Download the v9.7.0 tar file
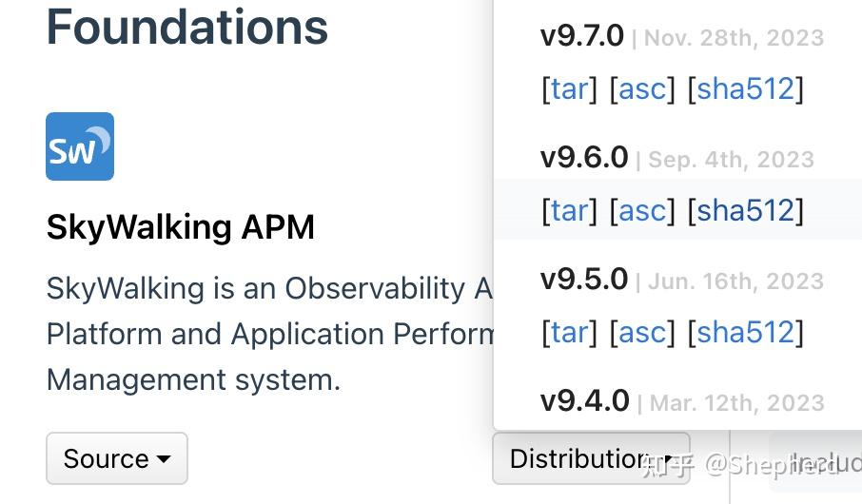Image resolution: width=862 pixels, height=504 pixels. (569, 89)
